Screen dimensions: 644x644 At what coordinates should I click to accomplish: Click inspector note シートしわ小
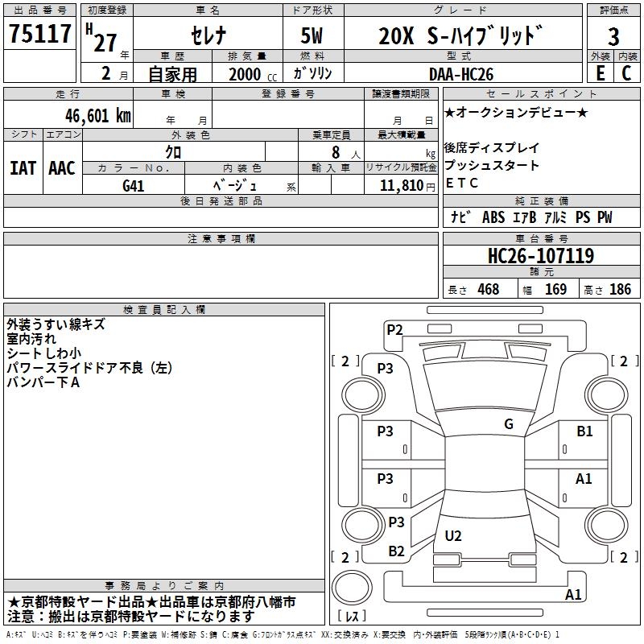point(44,353)
